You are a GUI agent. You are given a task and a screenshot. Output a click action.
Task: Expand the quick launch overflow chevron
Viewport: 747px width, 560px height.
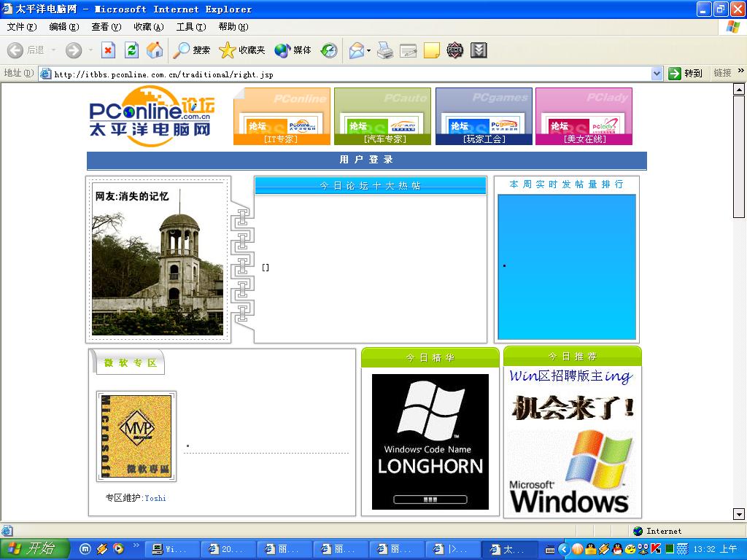coord(136,545)
